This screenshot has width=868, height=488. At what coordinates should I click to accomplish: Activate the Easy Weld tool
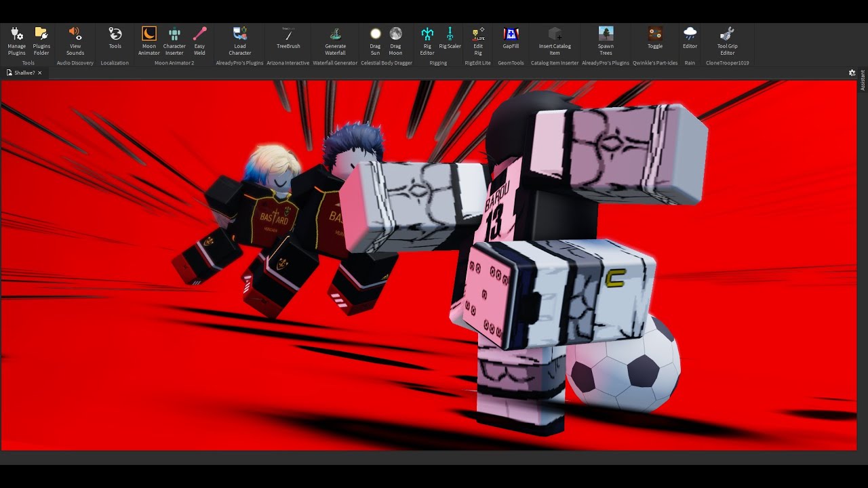[199, 41]
